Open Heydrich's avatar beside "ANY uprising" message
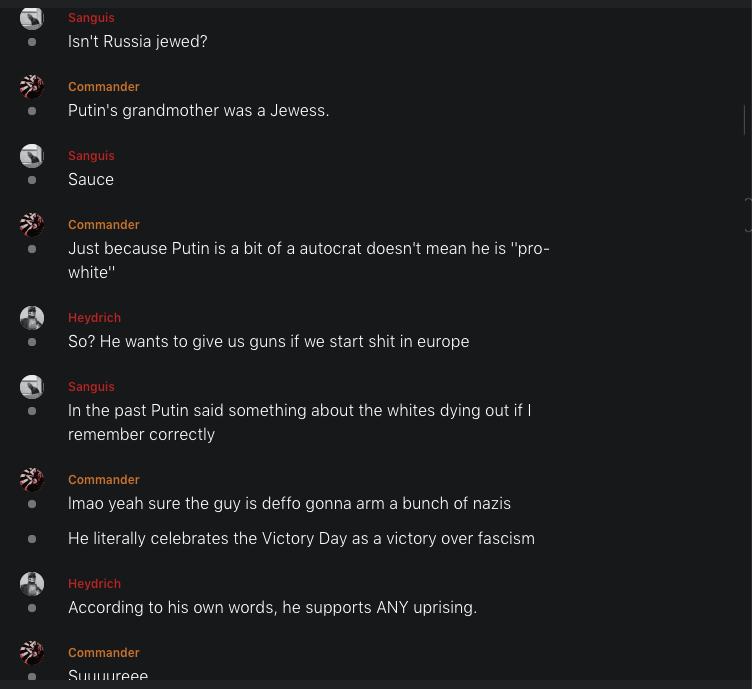Viewport: 752px width, 689px height. [32, 584]
